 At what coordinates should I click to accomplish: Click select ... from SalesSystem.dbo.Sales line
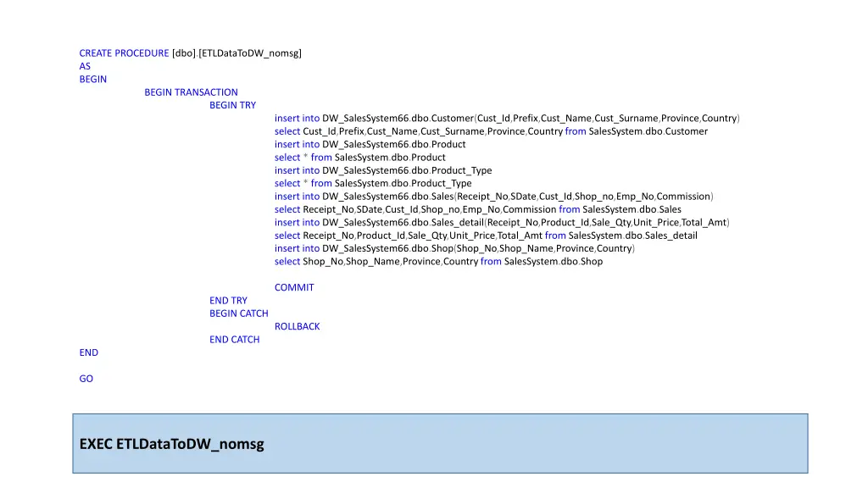pyautogui.click(x=478, y=210)
